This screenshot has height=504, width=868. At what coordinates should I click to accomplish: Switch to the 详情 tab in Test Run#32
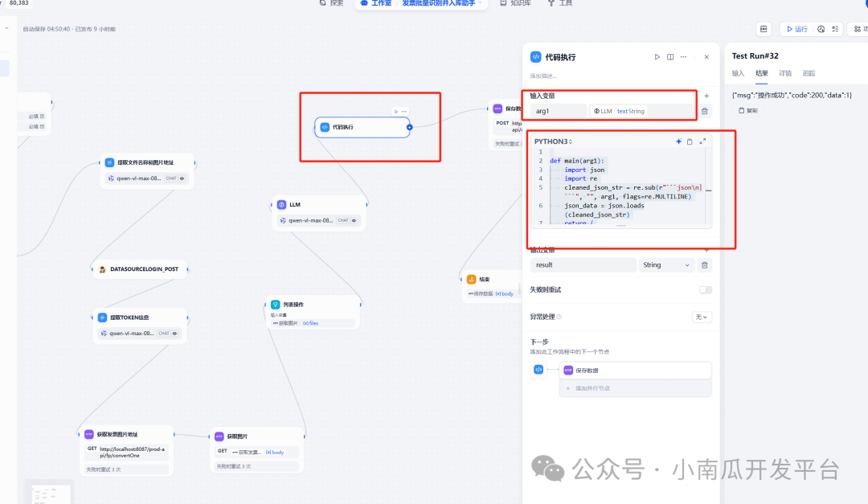pos(784,73)
